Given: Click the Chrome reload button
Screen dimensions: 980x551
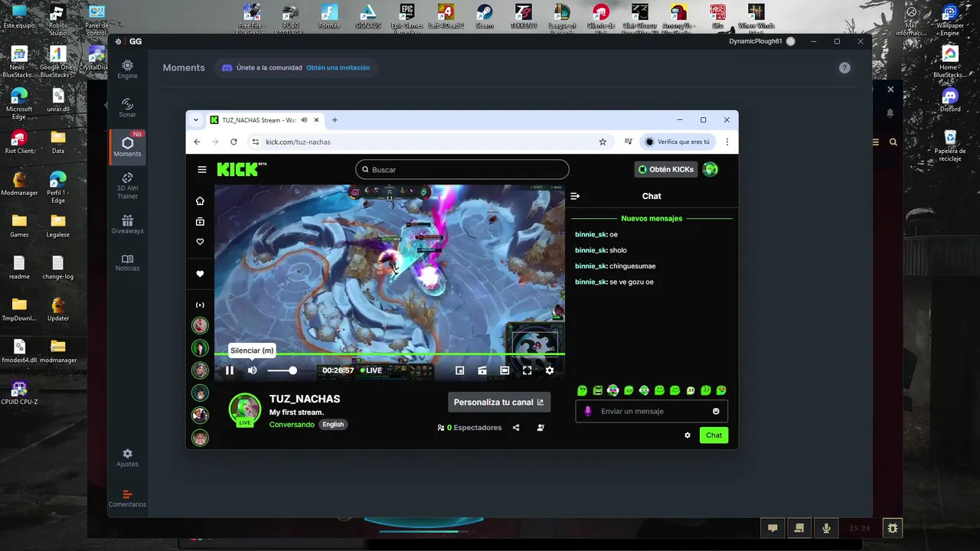Looking at the screenshot, I should point(234,142).
